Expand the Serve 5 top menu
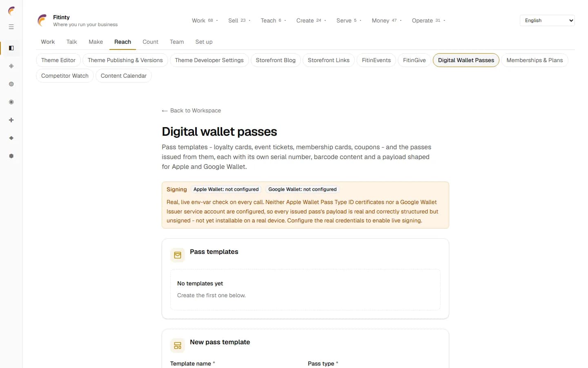 coord(349,20)
